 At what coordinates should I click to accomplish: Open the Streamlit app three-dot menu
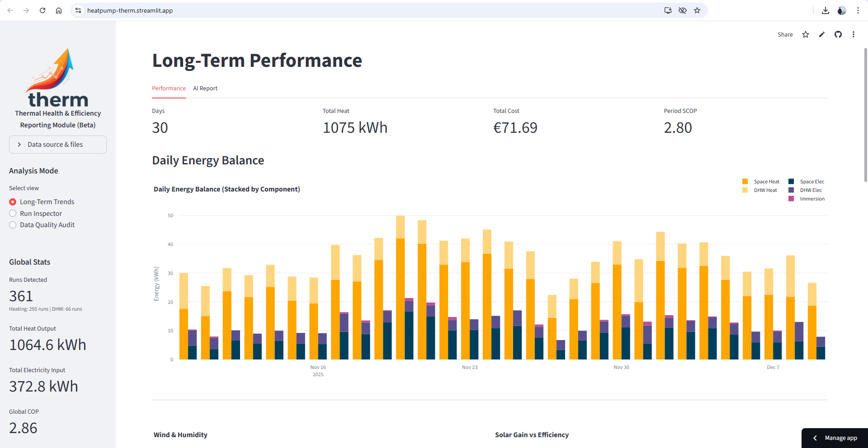pos(853,35)
